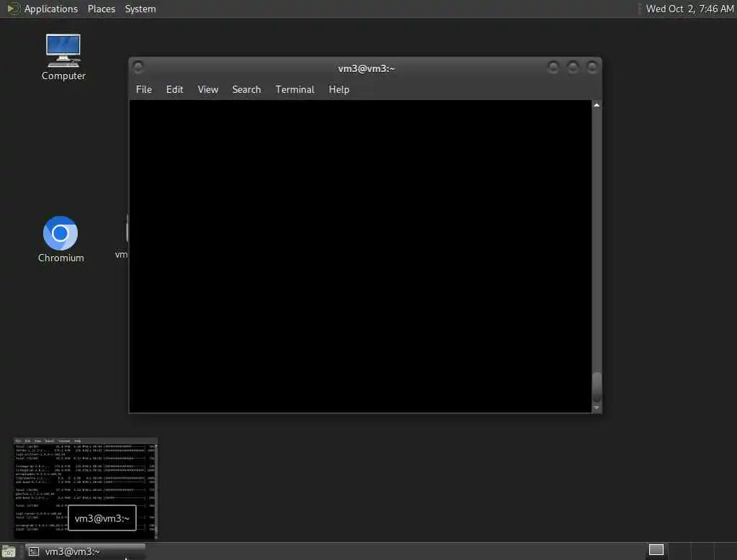
Task: Maximize the terminal window
Action: (572, 68)
